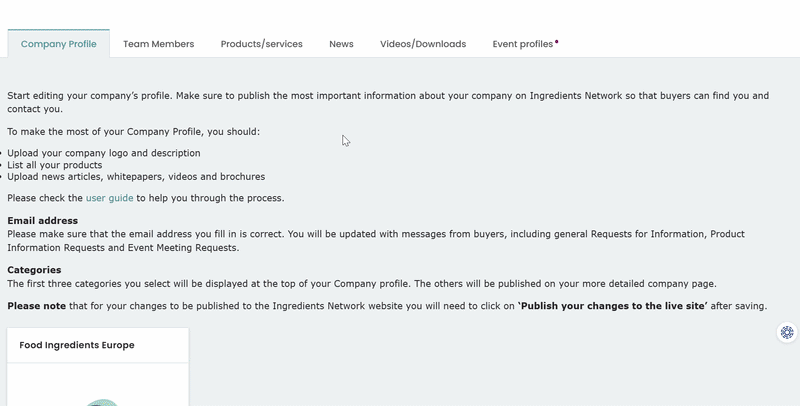Click the Categories heading
Image resolution: width=800 pixels, height=406 pixels.
[x=34, y=270]
